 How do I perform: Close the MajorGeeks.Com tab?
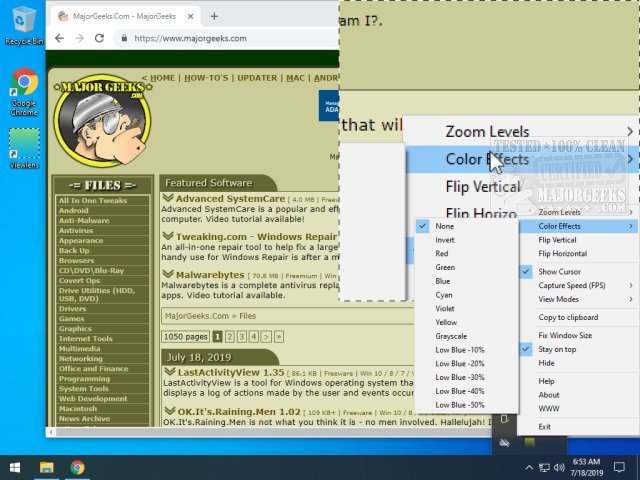191,16
